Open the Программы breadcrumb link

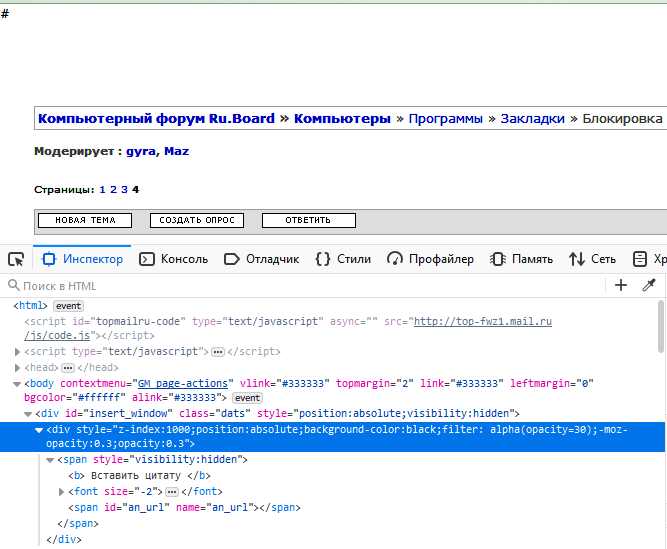(x=445, y=118)
